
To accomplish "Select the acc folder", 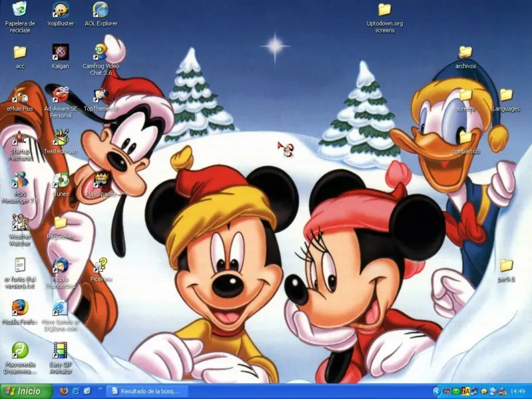I will click(20, 57).
